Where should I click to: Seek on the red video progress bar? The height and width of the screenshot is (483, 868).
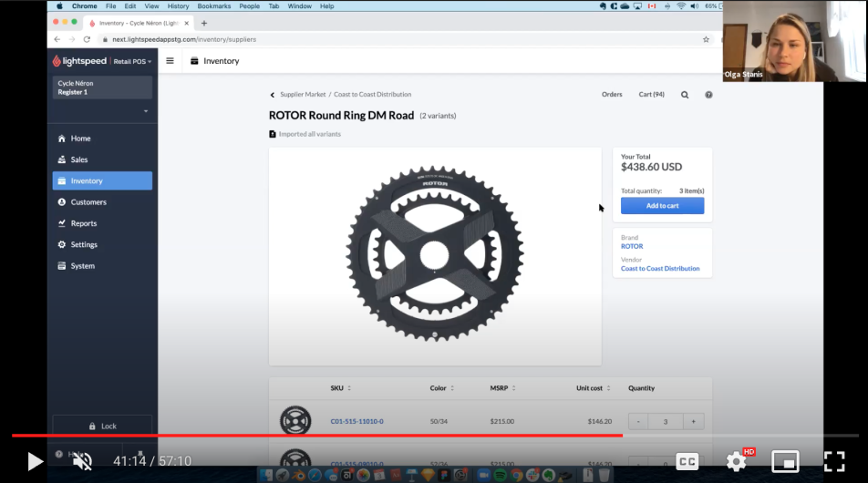pyautogui.click(x=317, y=436)
